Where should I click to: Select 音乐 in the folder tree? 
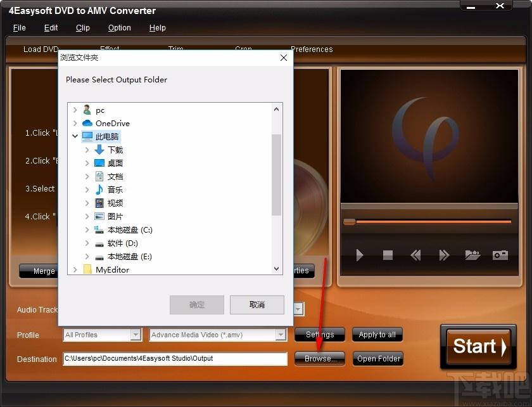click(x=115, y=190)
